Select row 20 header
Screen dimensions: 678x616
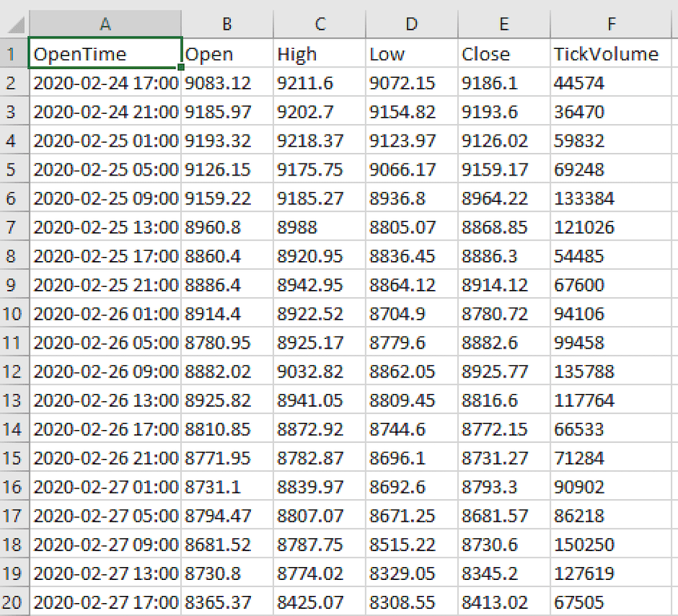[14, 602]
